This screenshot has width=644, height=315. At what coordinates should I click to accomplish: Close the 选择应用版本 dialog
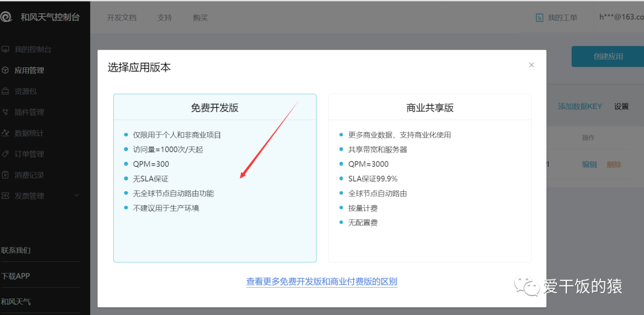tap(531, 65)
